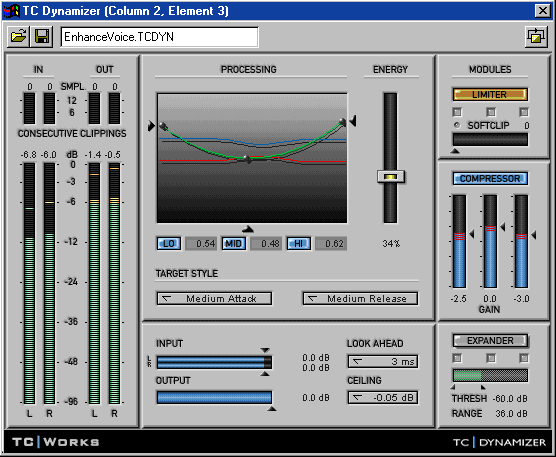The image size is (556, 457).
Task: Click the softclip bar arrow marker
Action: 455,151
